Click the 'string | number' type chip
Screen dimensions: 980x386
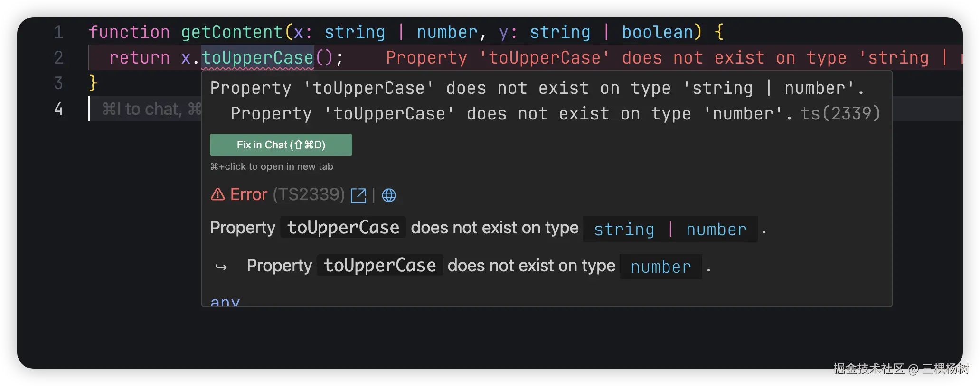(670, 230)
